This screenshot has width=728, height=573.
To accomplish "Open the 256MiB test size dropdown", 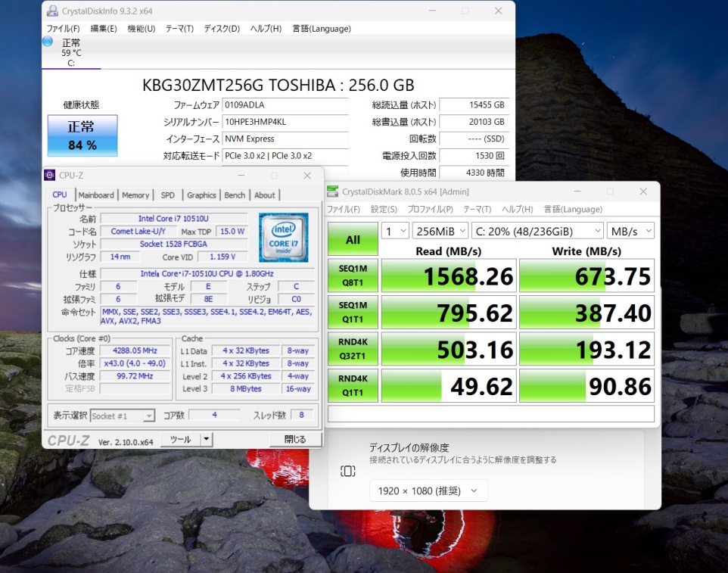I will click(440, 231).
